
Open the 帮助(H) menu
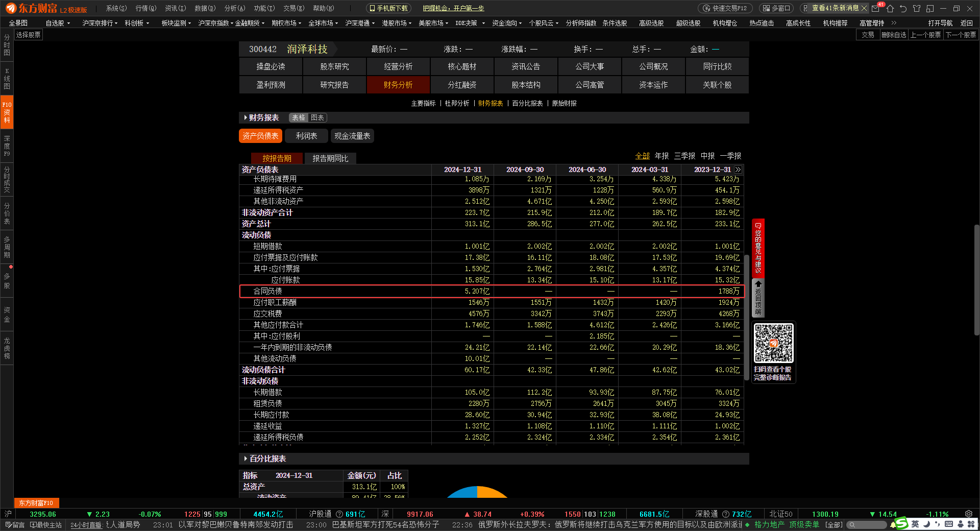(x=324, y=8)
